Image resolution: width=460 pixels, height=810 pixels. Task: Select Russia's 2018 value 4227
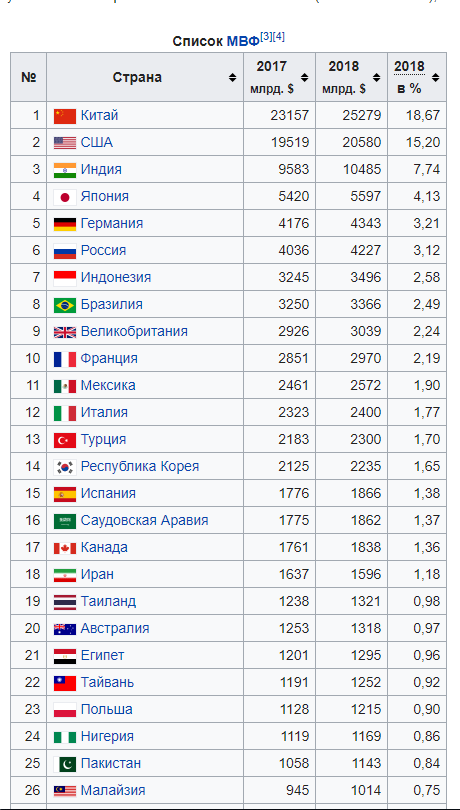click(x=365, y=250)
